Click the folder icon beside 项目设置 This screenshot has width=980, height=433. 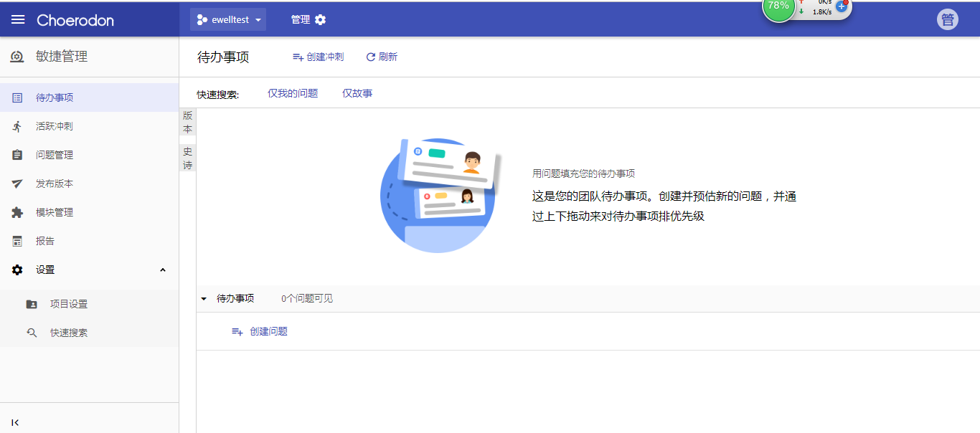[32, 304]
